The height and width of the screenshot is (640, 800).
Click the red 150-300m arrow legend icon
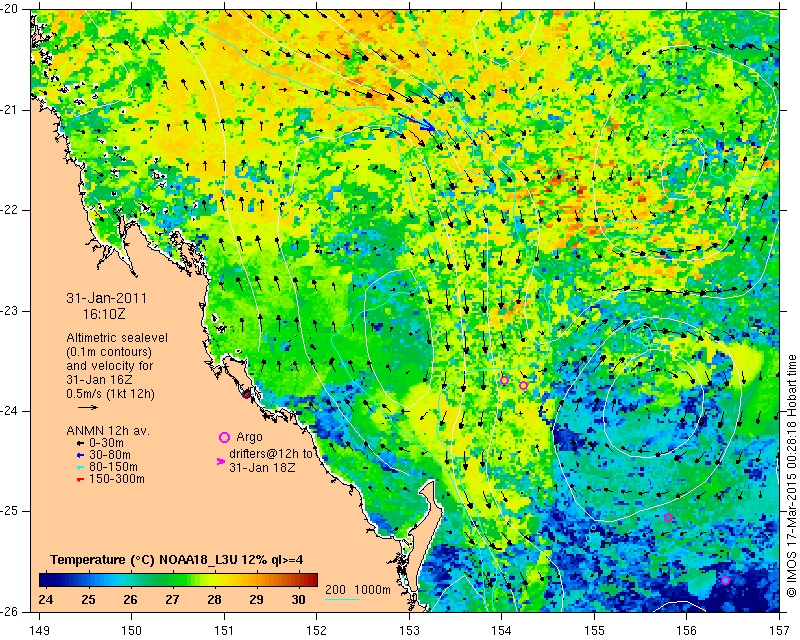point(80,479)
